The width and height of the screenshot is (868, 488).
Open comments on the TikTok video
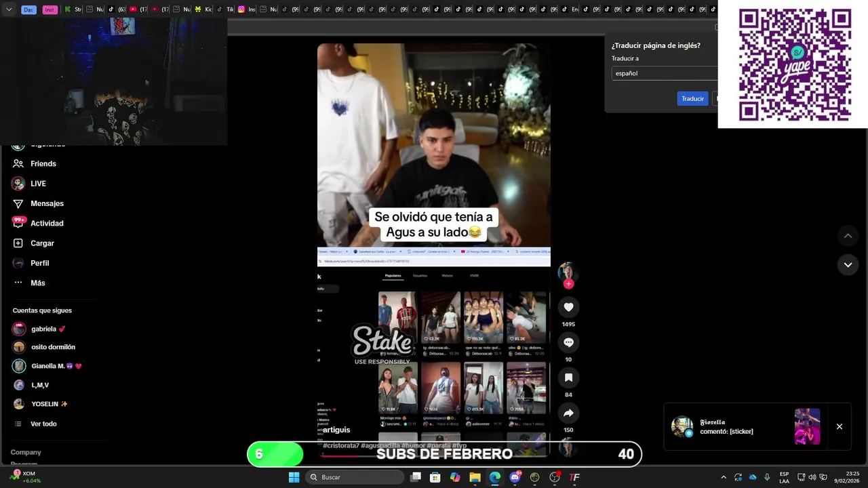pyautogui.click(x=568, y=342)
